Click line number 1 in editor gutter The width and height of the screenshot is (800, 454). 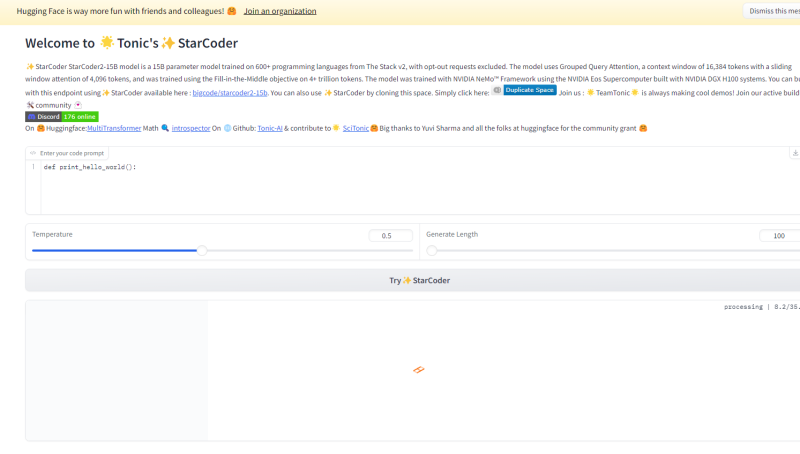(x=34, y=167)
